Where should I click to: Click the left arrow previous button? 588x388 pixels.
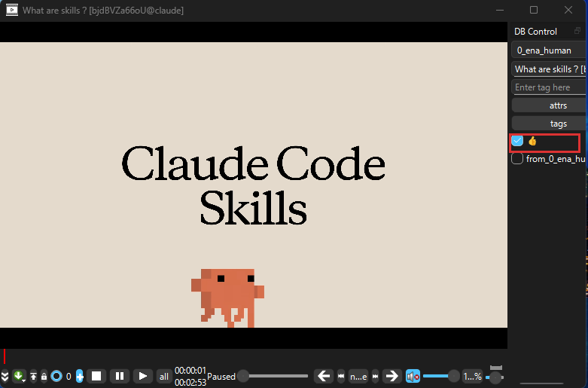point(324,376)
